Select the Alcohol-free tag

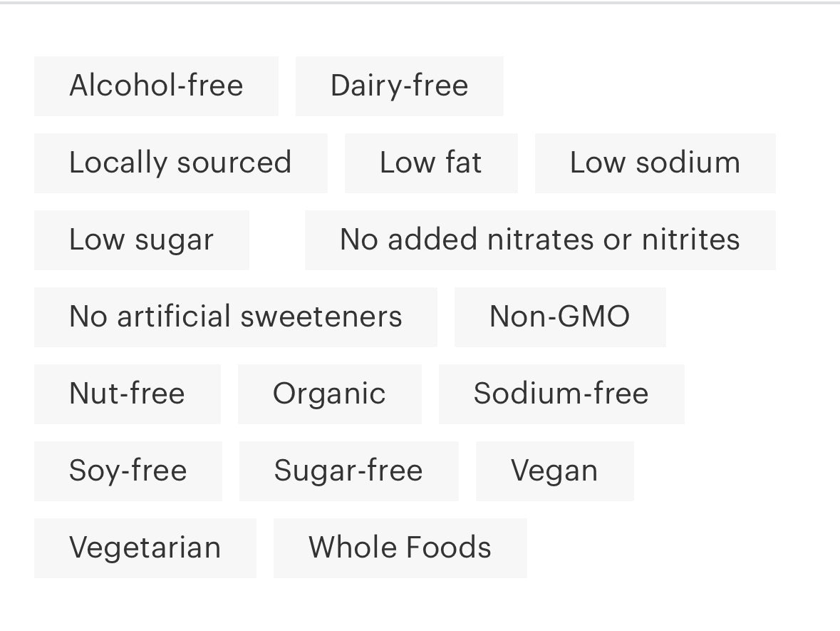[x=156, y=86]
